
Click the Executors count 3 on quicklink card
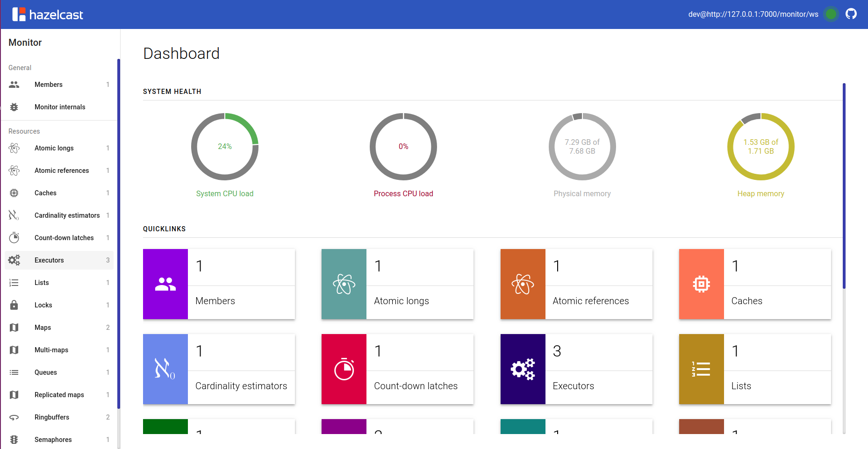pos(557,351)
